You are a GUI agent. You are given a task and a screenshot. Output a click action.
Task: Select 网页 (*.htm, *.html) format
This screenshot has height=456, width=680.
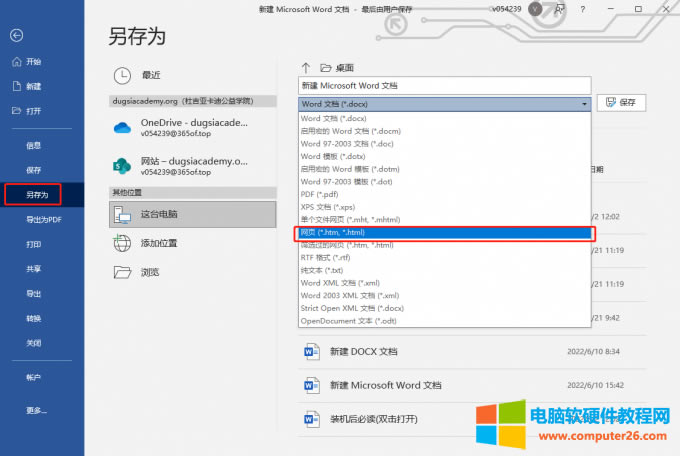point(445,233)
